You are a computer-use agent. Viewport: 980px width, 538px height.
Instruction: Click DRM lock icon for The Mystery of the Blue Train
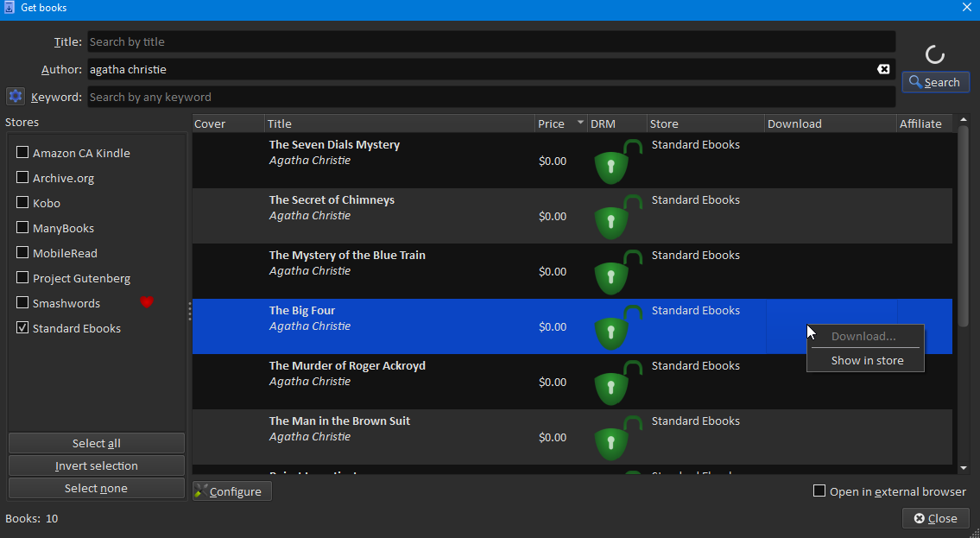tap(616, 272)
